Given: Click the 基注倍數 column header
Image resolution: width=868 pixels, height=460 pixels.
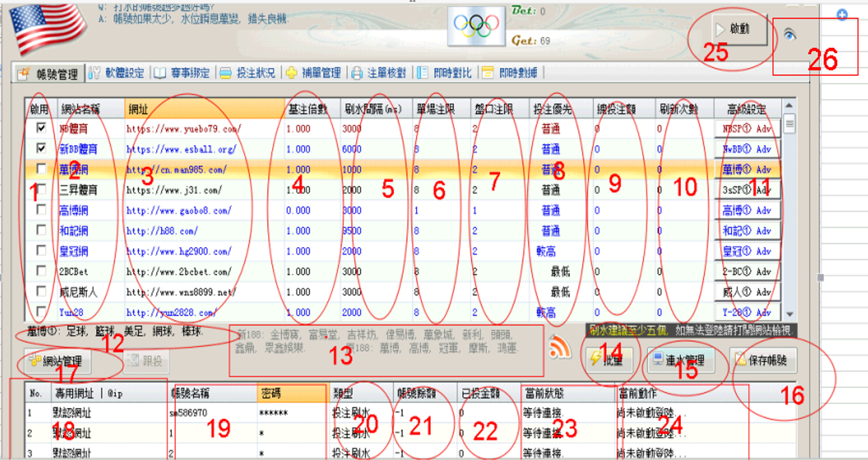Looking at the screenshot, I should (312, 110).
